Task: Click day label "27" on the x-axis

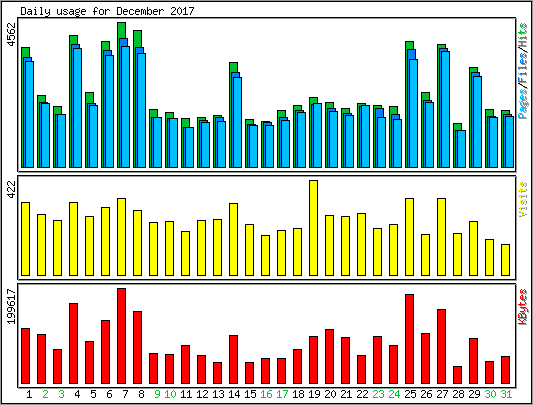Action: point(442,394)
